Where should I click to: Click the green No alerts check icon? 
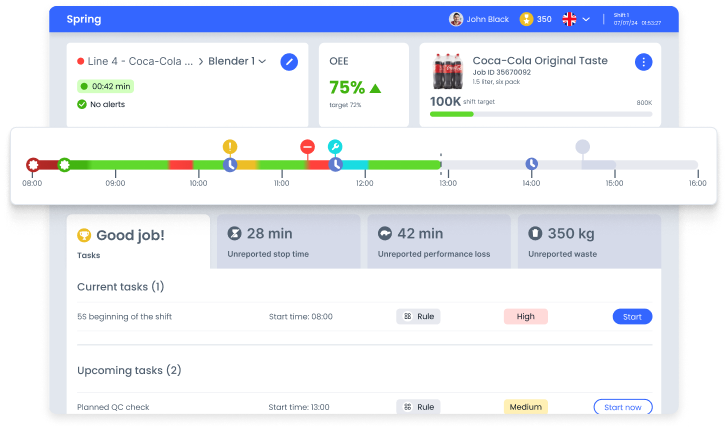82,104
